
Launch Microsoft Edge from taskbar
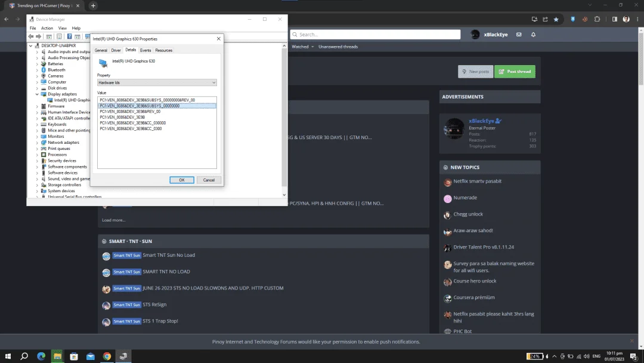[x=41, y=356]
